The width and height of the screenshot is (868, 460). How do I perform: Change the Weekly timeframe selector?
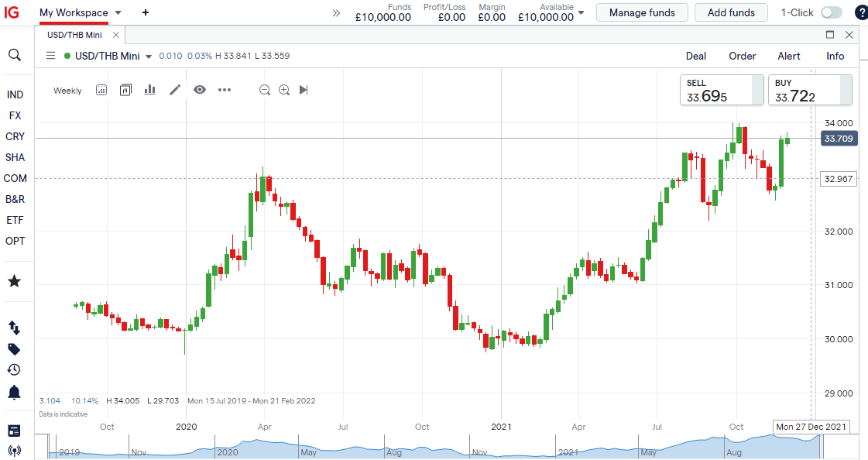(x=67, y=91)
